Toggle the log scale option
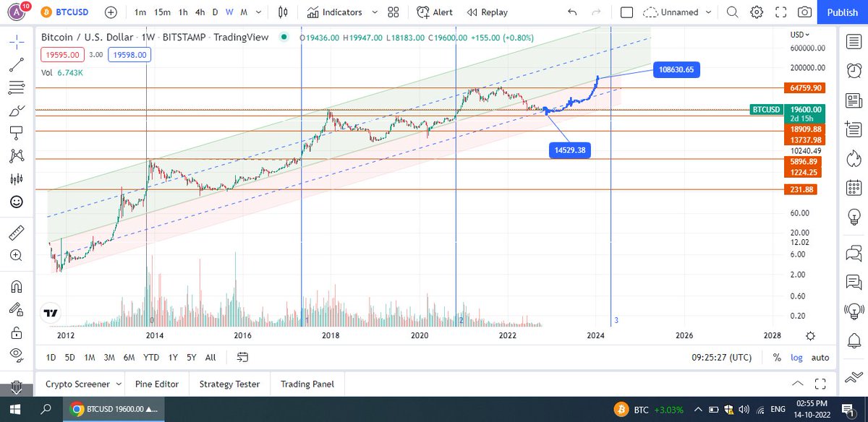Viewport: 868px width, 422px height. 796,357
